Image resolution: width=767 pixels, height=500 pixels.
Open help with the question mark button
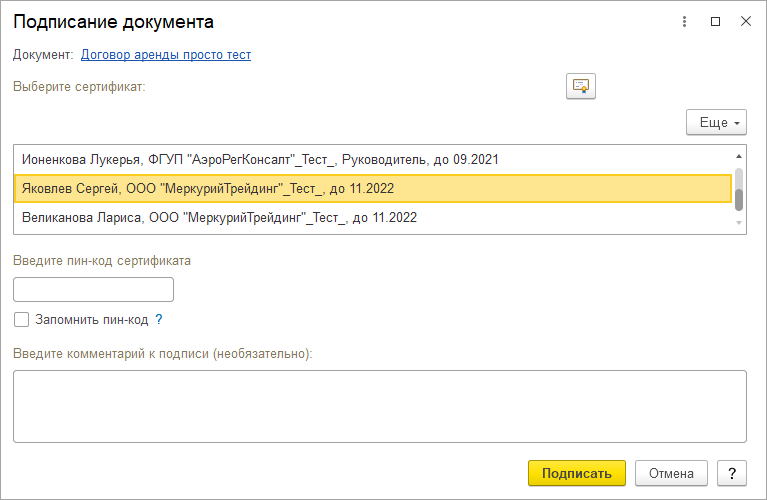click(x=732, y=473)
